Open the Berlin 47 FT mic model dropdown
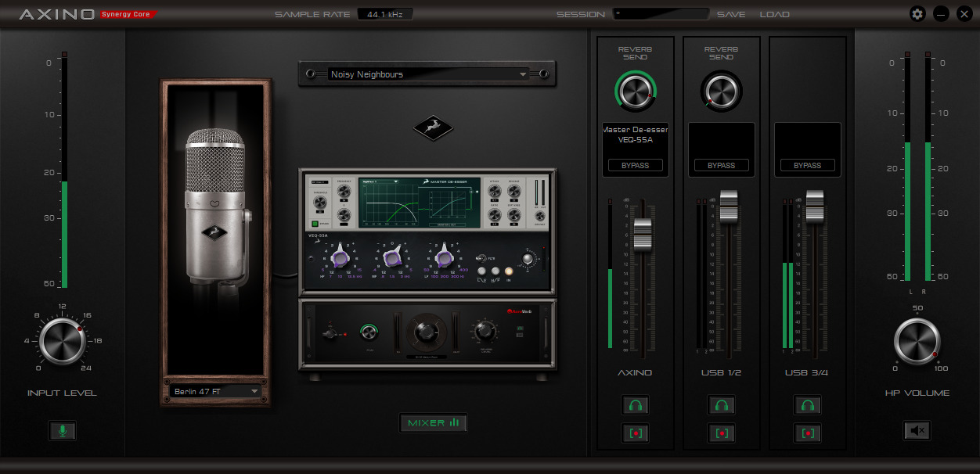This screenshot has height=474, width=980. 216,391
